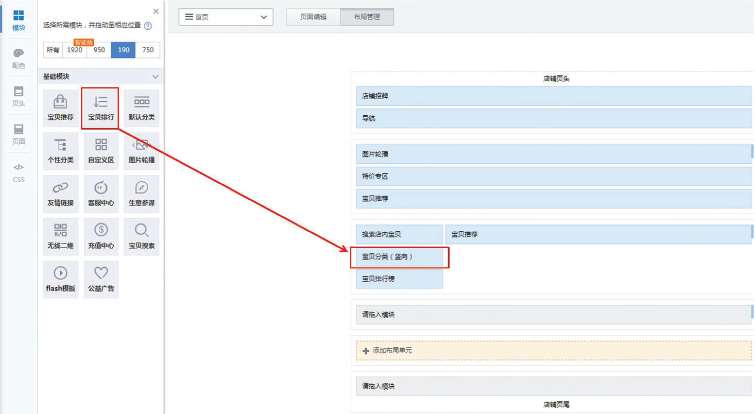Collapse the 基础模块 section
Screen dimensions: 755x414
(x=155, y=76)
